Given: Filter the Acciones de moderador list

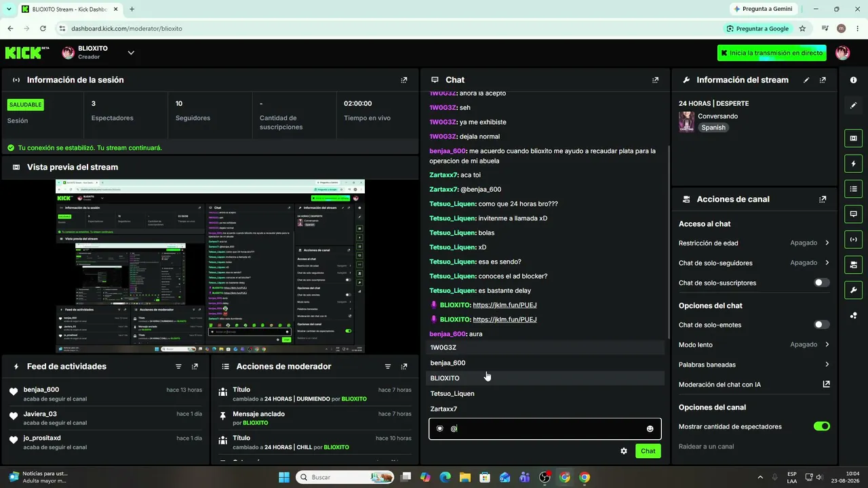Looking at the screenshot, I should tap(388, 367).
